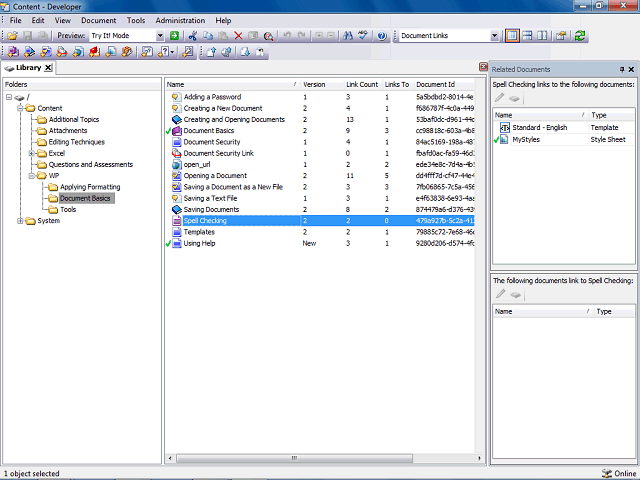640x480 pixels.
Task: Expand the System folder
Action: click(20, 221)
